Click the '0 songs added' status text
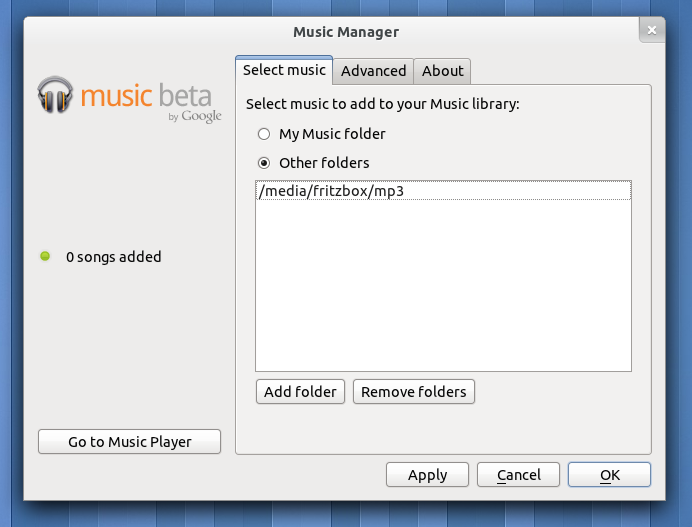692x527 pixels. [113, 257]
